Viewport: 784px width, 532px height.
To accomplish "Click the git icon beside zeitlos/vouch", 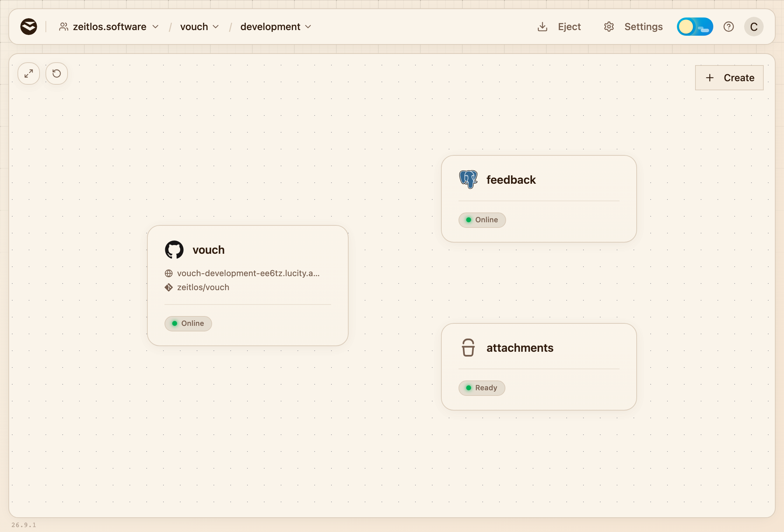I will point(169,287).
